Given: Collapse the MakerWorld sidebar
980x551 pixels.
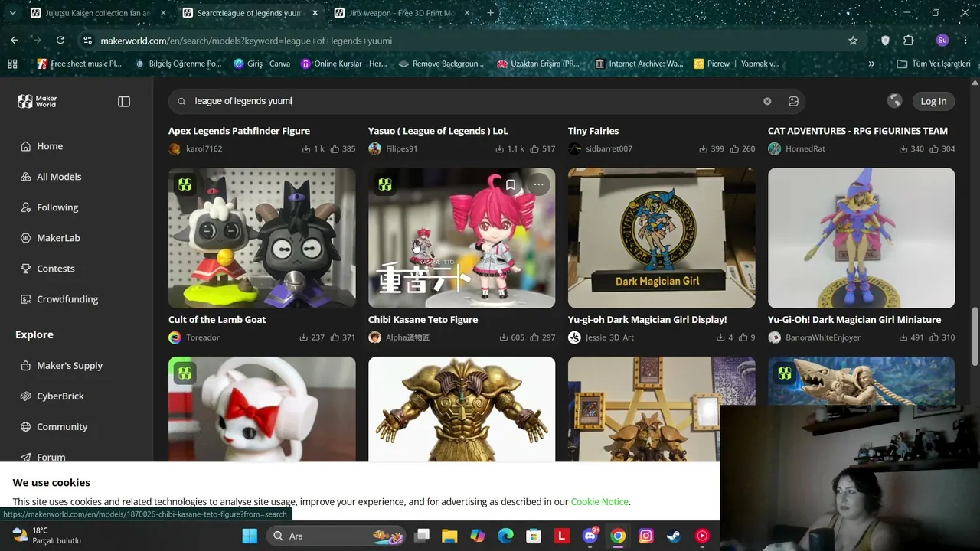Looking at the screenshot, I should 124,101.
